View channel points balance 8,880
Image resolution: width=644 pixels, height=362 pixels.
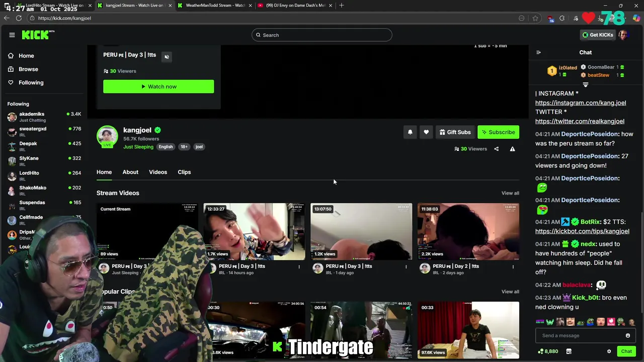coord(548,351)
